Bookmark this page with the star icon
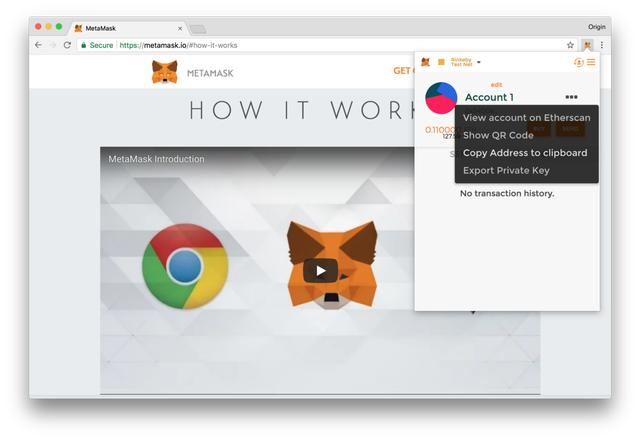Viewport: 640px width, 440px height. click(570, 45)
